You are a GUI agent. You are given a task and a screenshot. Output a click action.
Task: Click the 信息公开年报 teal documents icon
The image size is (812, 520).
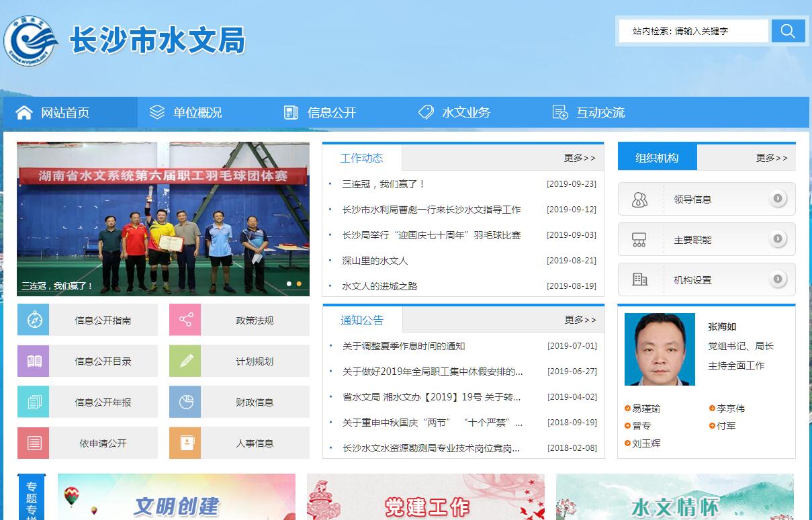34,402
